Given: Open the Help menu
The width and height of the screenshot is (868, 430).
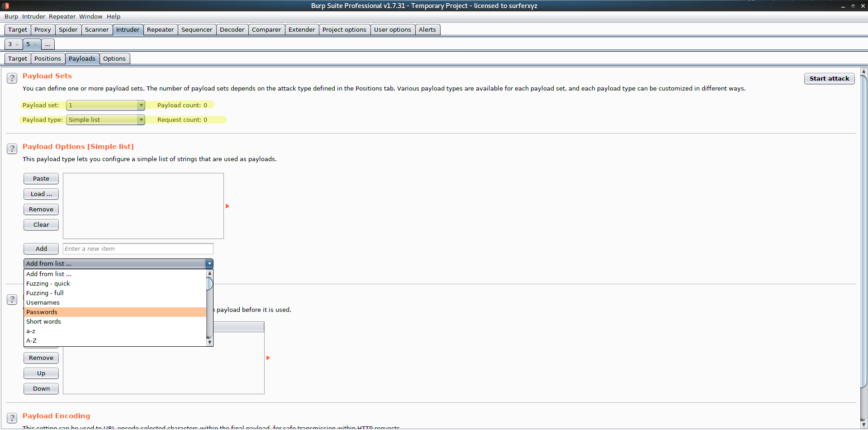Looking at the screenshot, I should [x=114, y=16].
